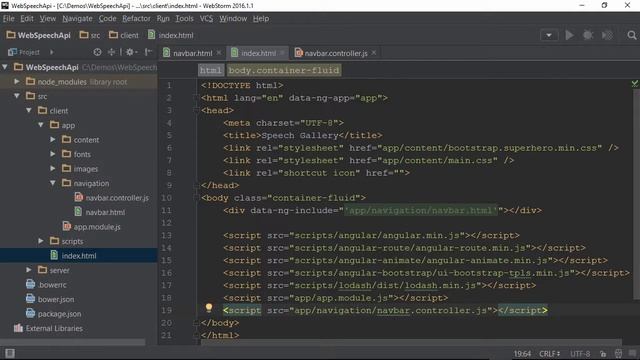The width and height of the screenshot is (640, 360).
Task: Open the Hector inspector icon in status bar
Action: coord(618,354)
